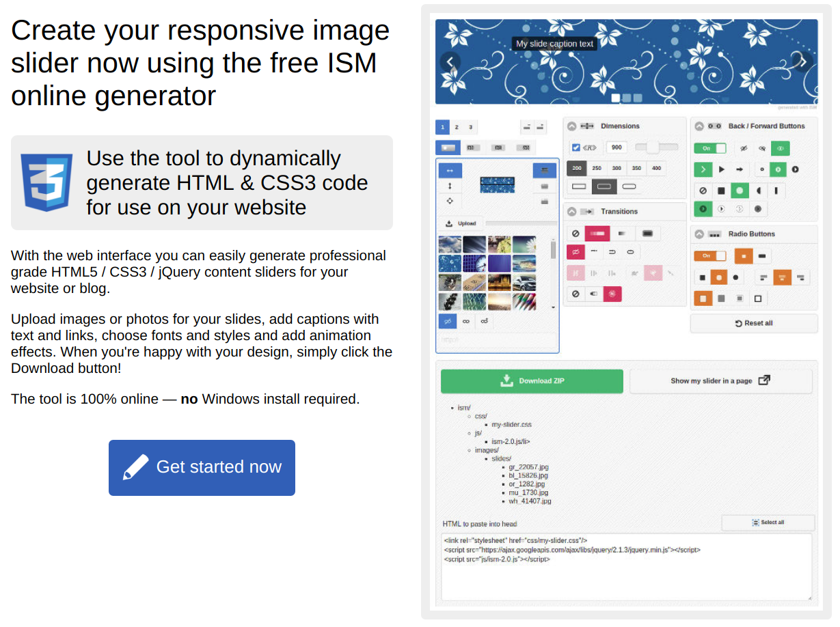Select the sharp-cornered rectangle slider shape
The height and width of the screenshot is (627, 840).
point(579,186)
